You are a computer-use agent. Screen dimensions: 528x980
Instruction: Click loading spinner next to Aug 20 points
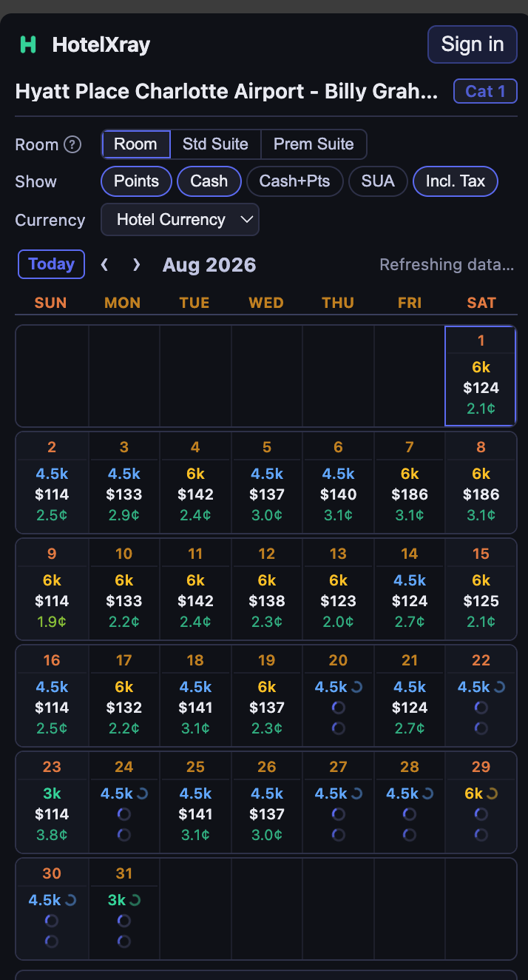click(356, 687)
